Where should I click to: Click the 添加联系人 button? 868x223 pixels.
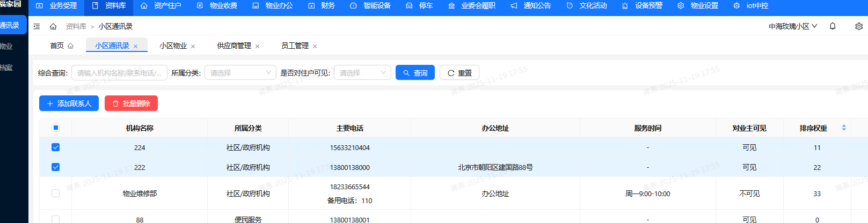point(69,103)
